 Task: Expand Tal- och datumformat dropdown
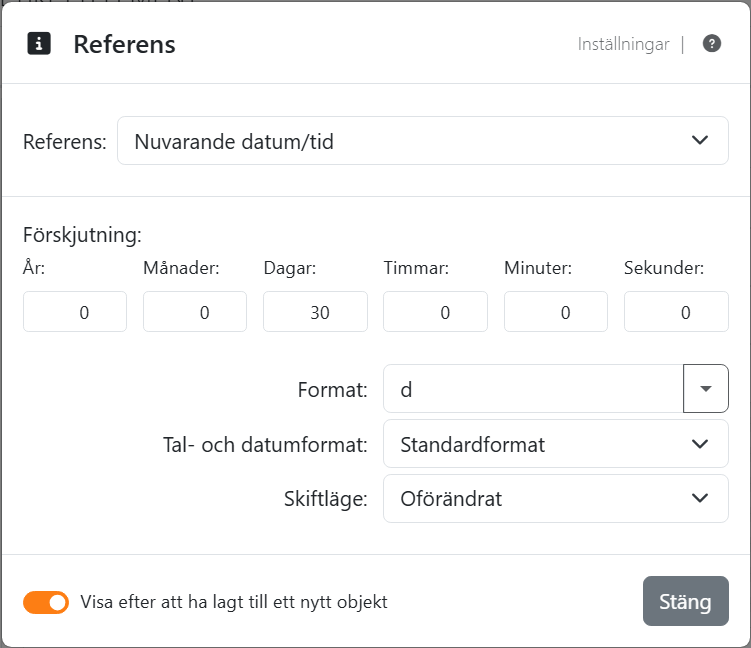[556, 444]
